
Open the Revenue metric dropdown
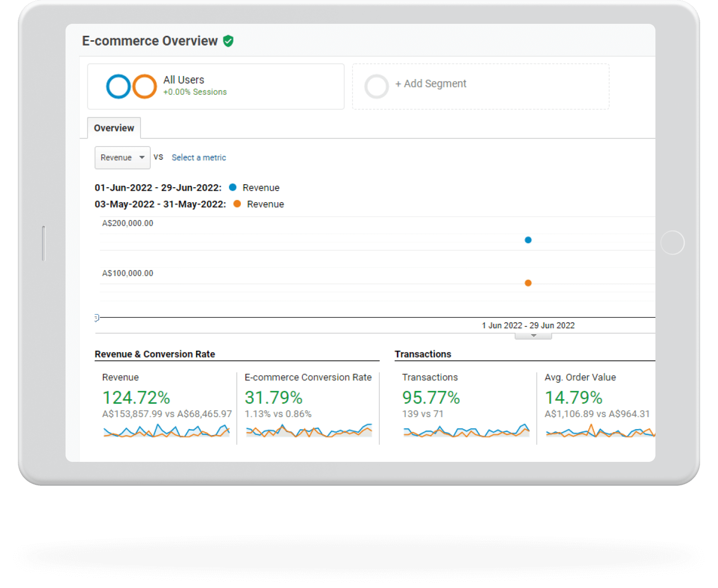pyautogui.click(x=122, y=157)
